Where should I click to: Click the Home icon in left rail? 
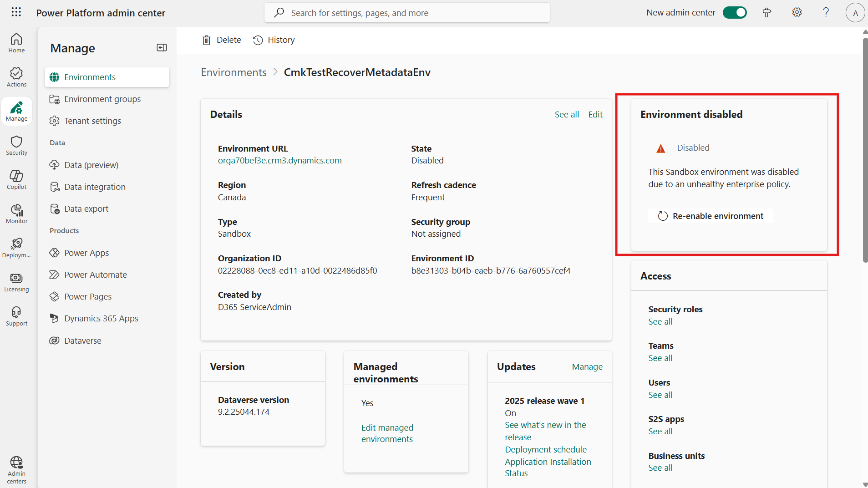16,43
